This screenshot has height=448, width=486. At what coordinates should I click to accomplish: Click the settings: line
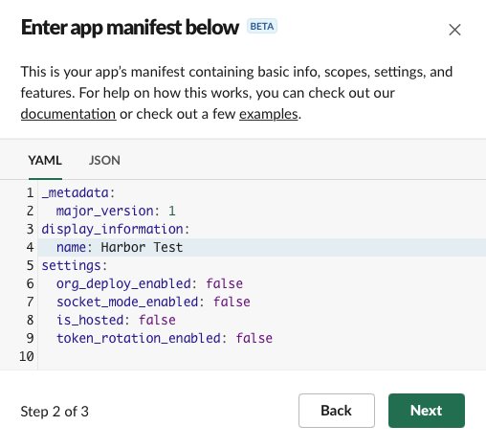pyautogui.click(x=262, y=265)
